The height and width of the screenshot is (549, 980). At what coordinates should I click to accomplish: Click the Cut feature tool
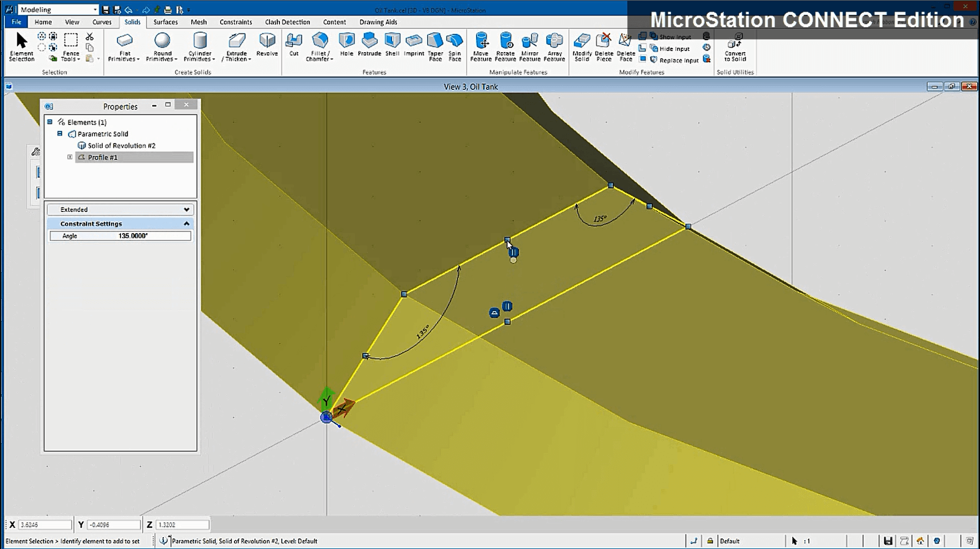click(294, 45)
